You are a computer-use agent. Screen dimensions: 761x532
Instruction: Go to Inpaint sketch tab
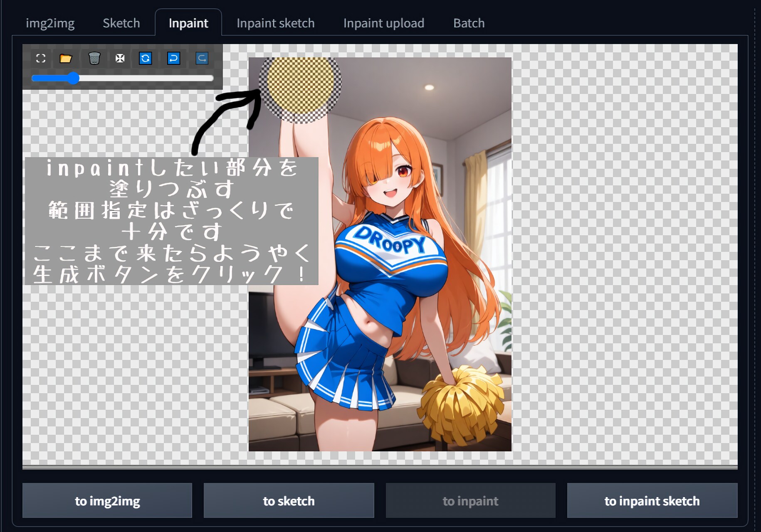pyautogui.click(x=275, y=23)
